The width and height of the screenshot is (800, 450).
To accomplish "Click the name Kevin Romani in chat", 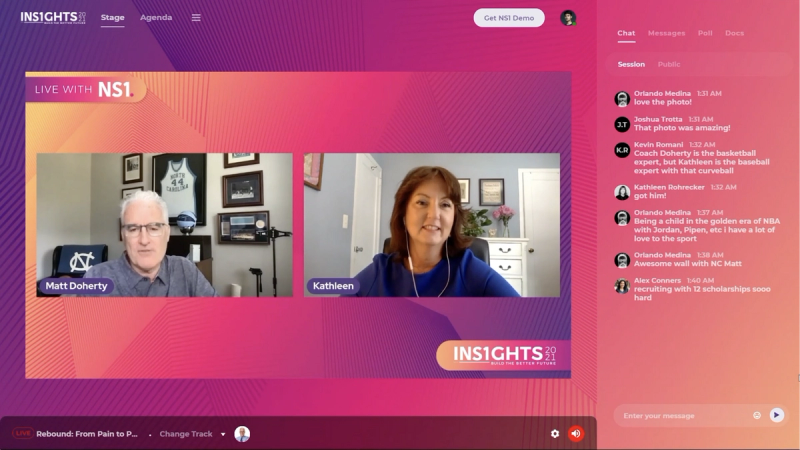I will coord(658,144).
